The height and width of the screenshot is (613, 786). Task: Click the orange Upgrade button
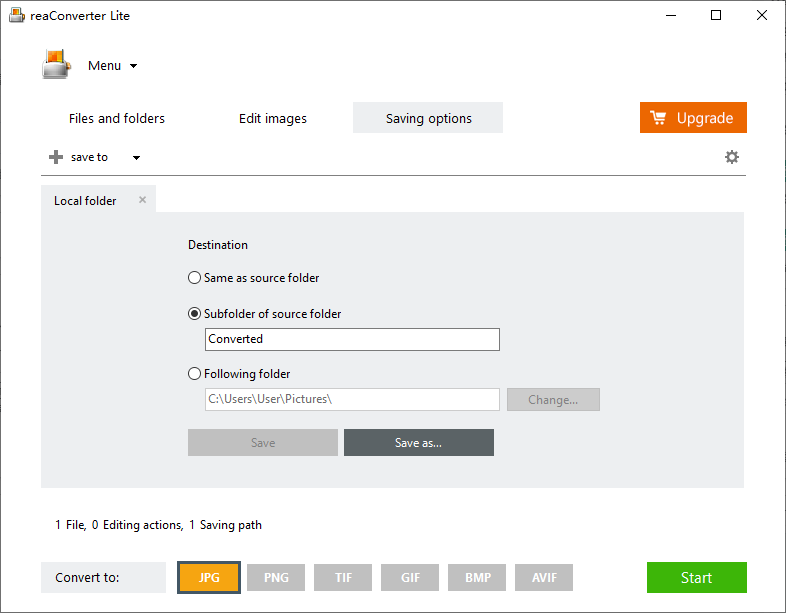(x=693, y=118)
